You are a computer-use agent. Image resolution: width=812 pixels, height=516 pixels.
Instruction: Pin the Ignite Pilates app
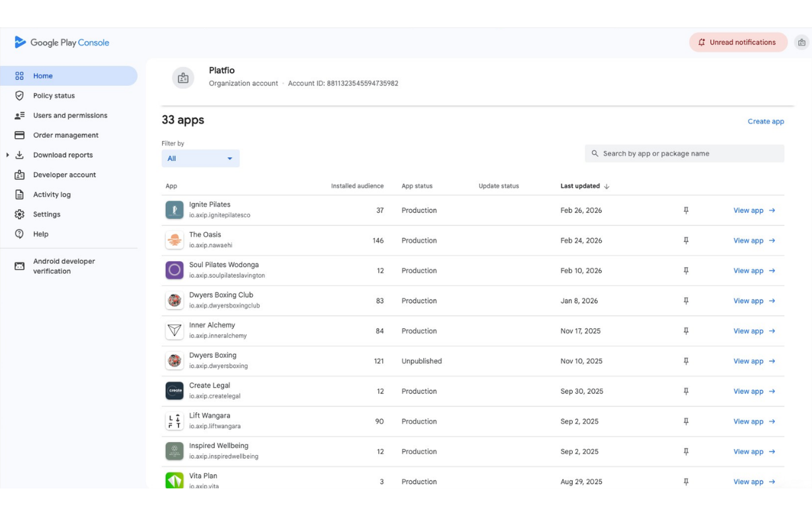686,210
